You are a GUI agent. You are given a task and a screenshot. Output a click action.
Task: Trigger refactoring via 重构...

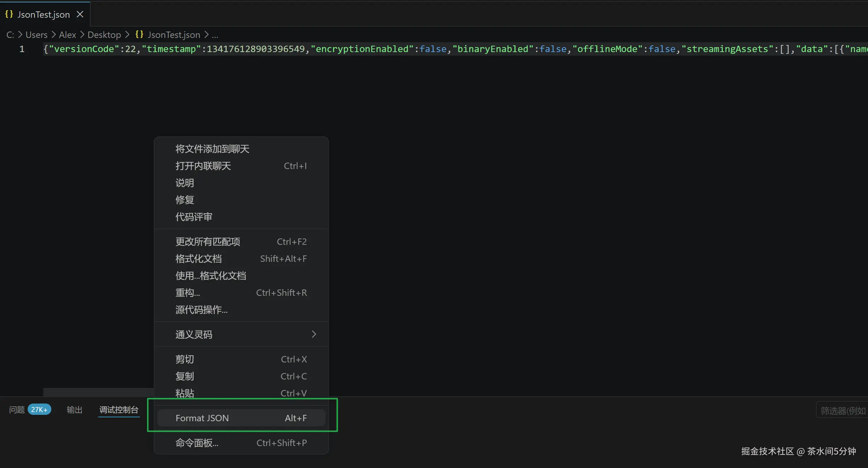[x=187, y=292]
